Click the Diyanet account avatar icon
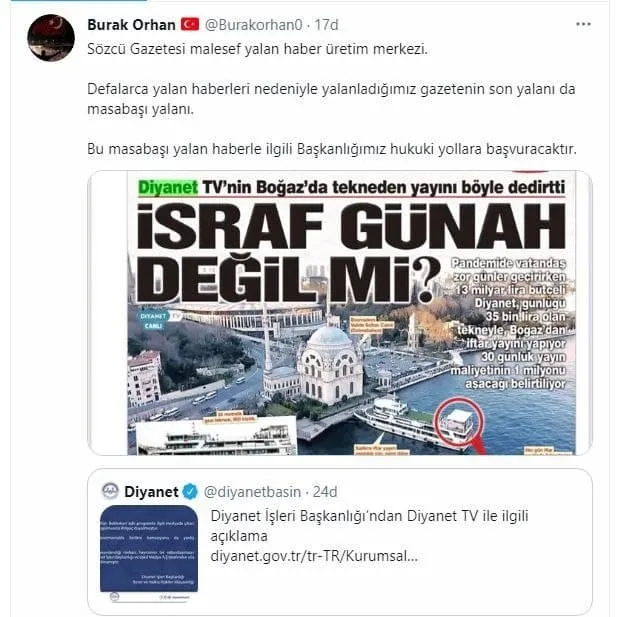Screen dimensions: 626x617 pos(110,491)
